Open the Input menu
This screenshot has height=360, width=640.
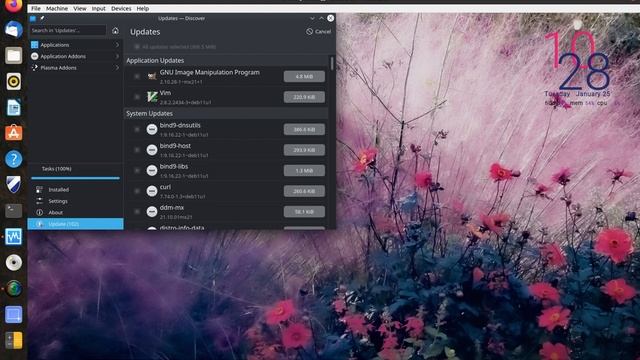point(98,8)
